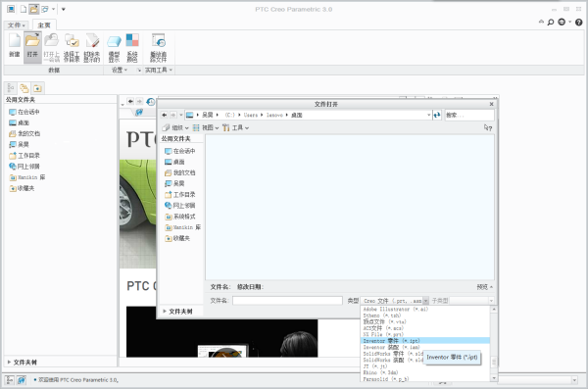
Task: Click the help question mark icon top right
Action: 578,23
